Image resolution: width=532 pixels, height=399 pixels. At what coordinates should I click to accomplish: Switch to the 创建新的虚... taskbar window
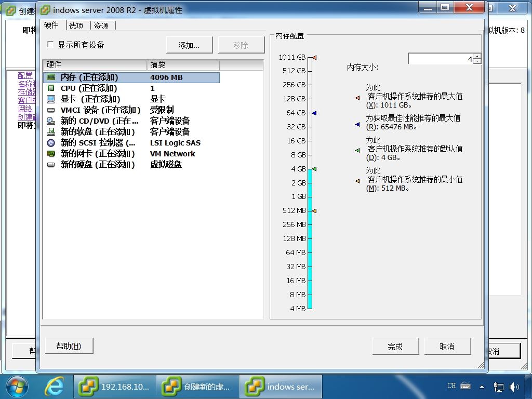pos(198,387)
